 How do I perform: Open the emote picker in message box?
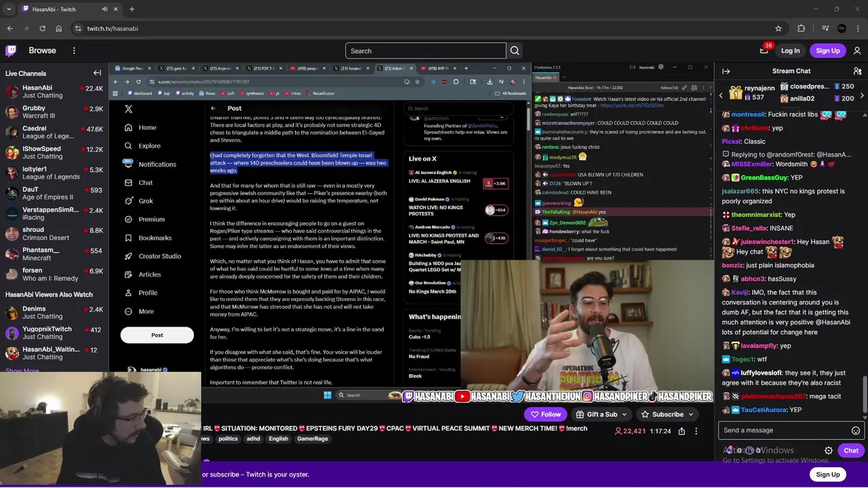click(855, 430)
